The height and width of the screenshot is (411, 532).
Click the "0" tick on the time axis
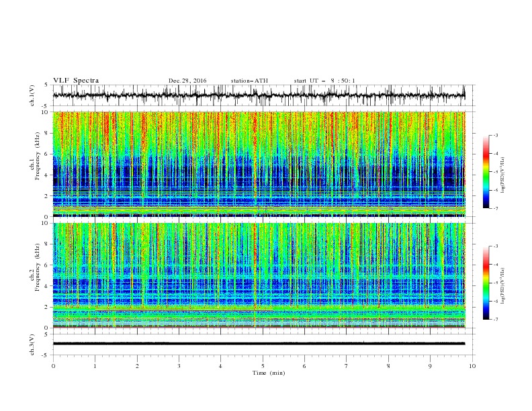pos(53,366)
